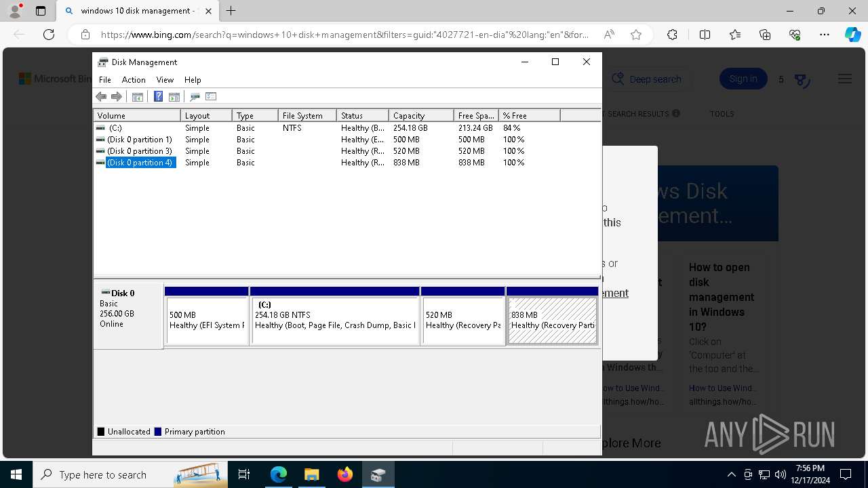Click the drive icon of the (C:) volume
868x488 pixels.
click(100, 127)
